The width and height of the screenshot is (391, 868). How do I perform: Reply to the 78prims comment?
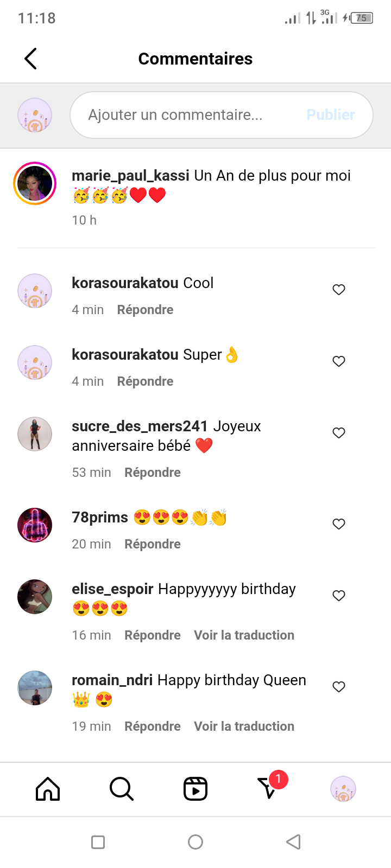pyautogui.click(x=153, y=544)
